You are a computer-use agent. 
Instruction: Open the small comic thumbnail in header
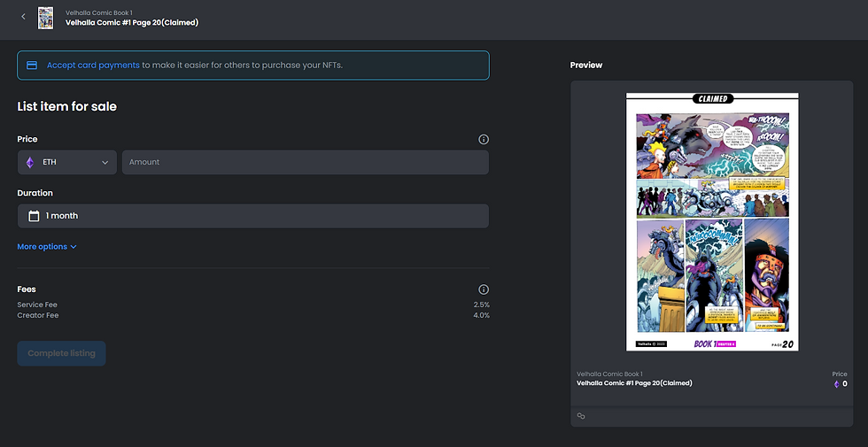pyautogui.click(x=45, y=18)
